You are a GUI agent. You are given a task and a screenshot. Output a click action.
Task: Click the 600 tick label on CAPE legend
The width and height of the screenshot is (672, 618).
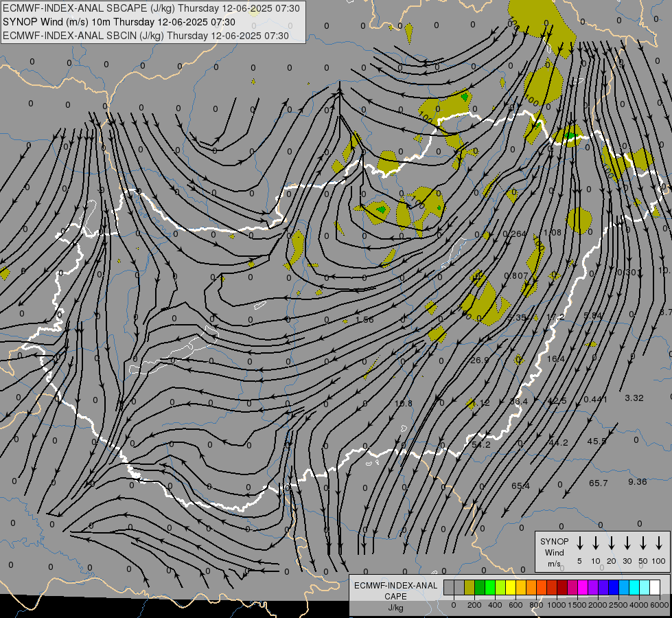point(515,605)
